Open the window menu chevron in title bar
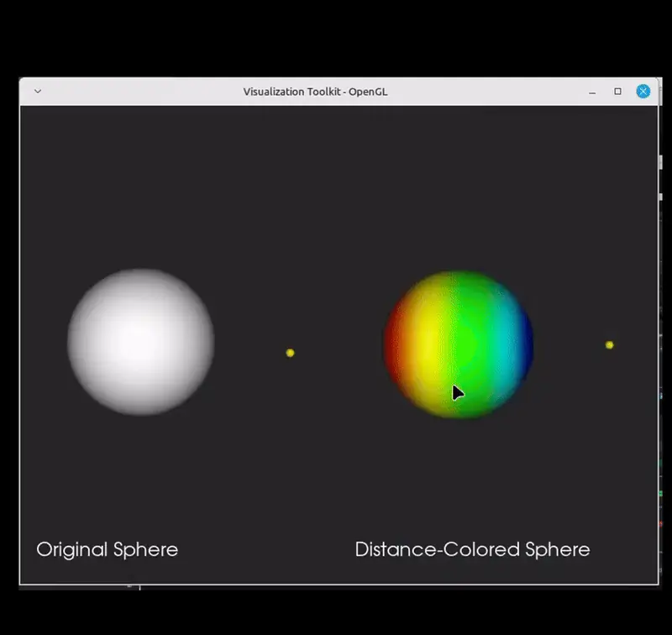The image size is (672, 635). tap(38, 92)
